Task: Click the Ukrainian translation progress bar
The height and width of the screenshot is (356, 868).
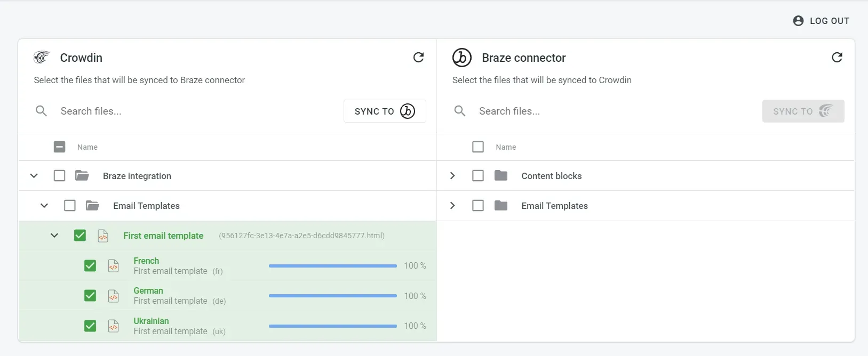Action: pos(333,326)
